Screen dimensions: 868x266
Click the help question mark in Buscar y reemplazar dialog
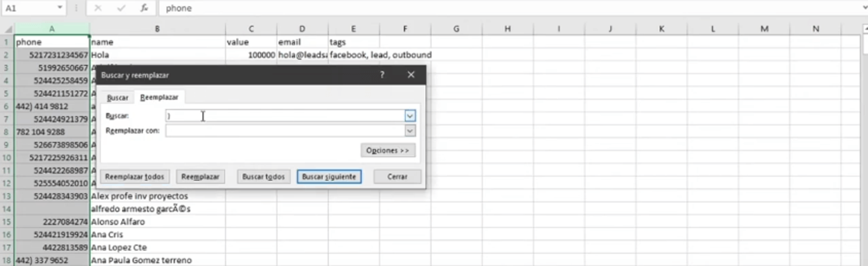tap(382, 75)
